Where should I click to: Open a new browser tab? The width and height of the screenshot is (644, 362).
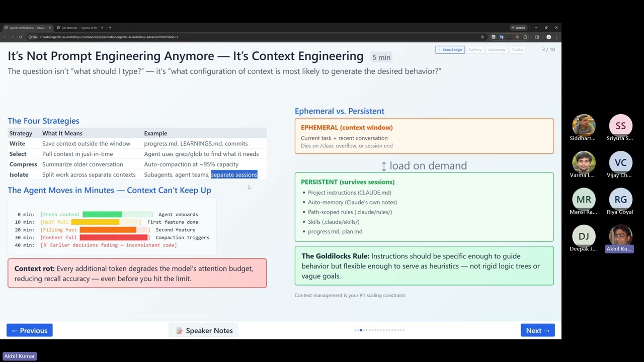(x=110, y=28)
